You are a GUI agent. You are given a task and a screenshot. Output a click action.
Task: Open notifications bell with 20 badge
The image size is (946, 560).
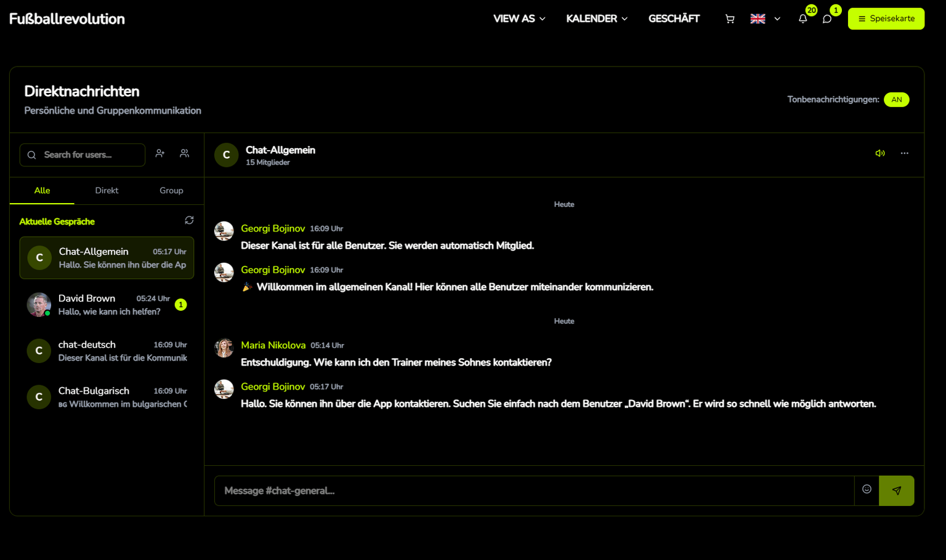click(x=802, y=18)
